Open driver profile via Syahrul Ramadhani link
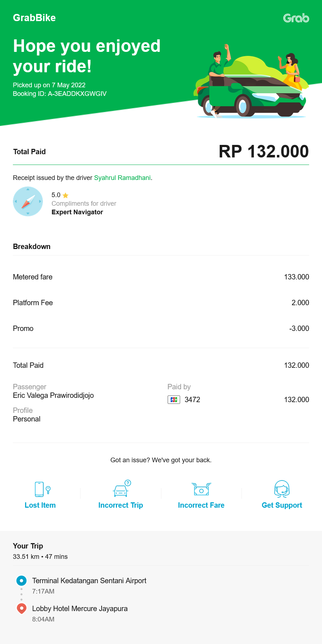The width and height of the screenshot is (322, 644). [122, 178]
